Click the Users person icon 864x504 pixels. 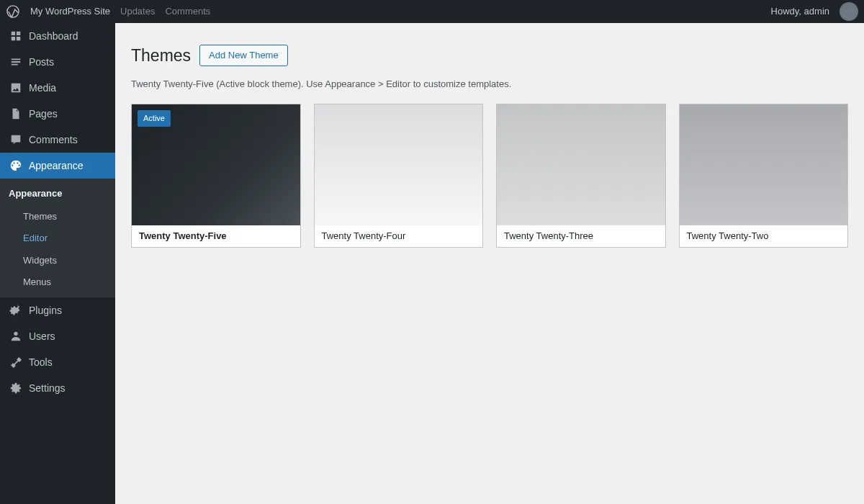click(x=16, y=336)
